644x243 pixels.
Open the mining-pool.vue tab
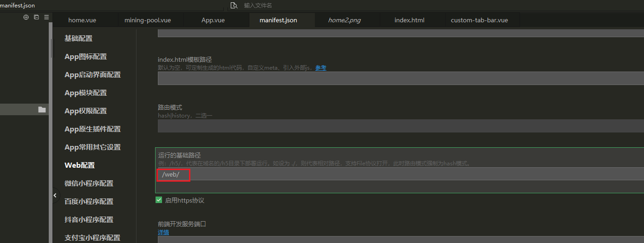[x=148, y=20]
